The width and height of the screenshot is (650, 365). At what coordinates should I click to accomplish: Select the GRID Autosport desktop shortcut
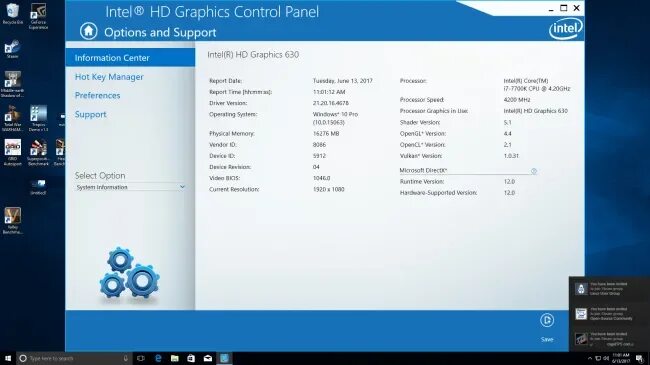coord(12,153)
